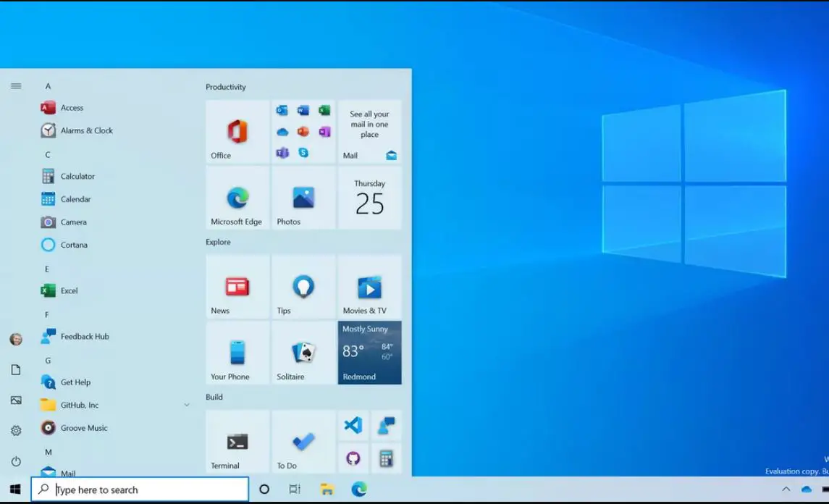Open Task View on the taskbar

pos(295,490)
